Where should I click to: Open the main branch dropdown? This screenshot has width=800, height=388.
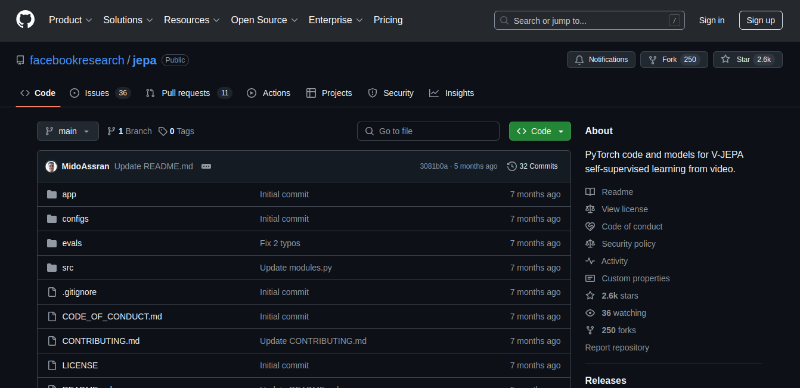[x=68, y=131]
